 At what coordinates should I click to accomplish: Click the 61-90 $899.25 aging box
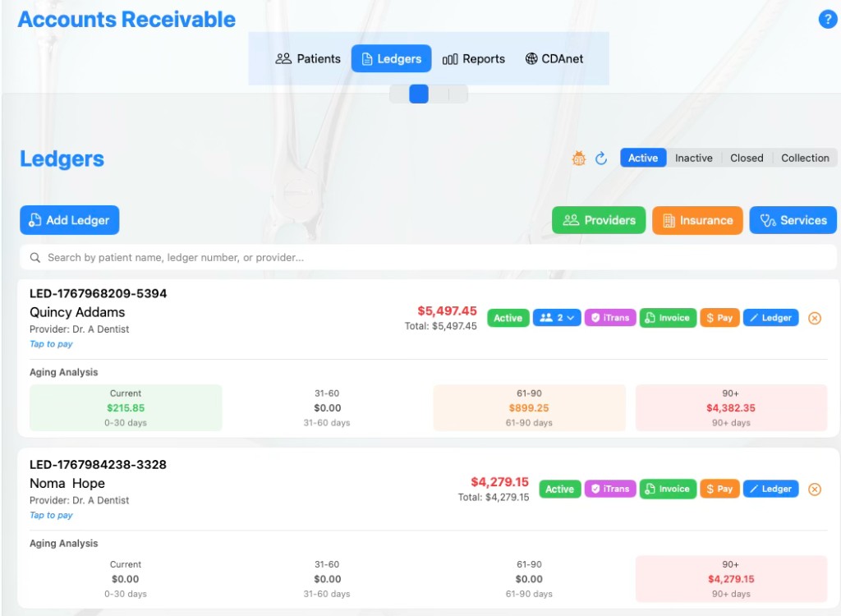click(530, 408)
